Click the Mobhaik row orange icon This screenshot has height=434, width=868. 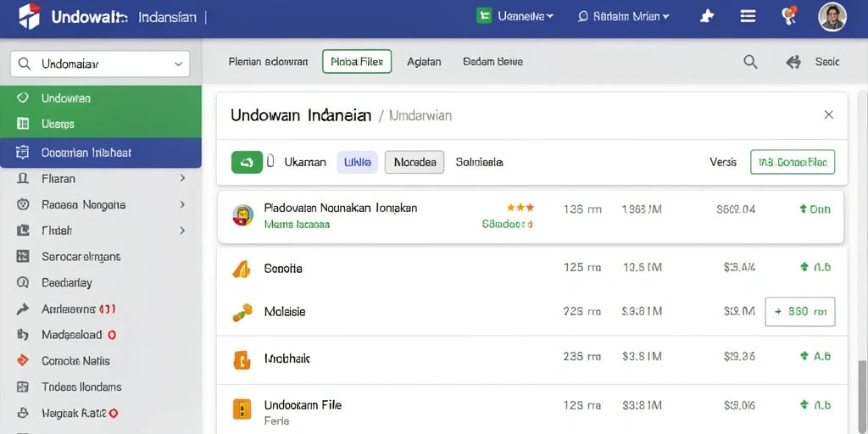[x=242, y=359]
